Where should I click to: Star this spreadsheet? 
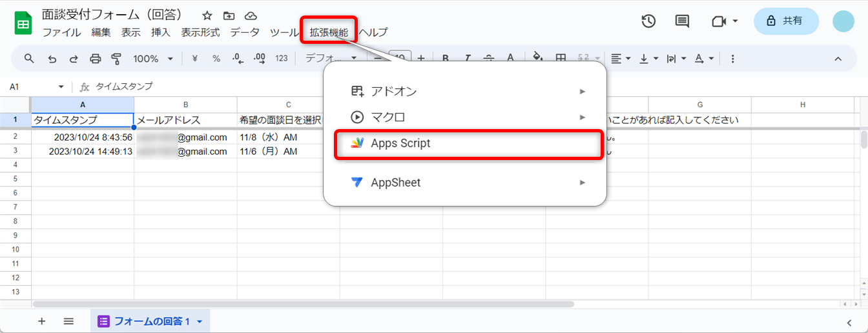(207, 15)
